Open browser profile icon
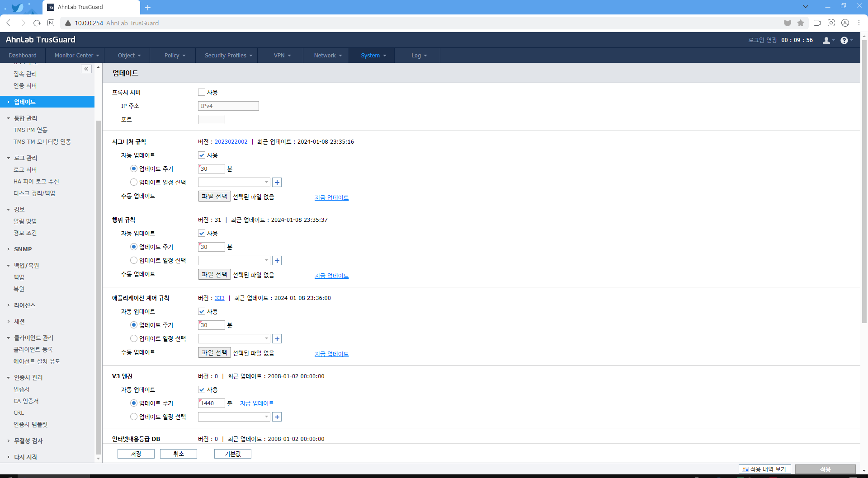This screenshot has width=868, height=478. coord(845,23)
